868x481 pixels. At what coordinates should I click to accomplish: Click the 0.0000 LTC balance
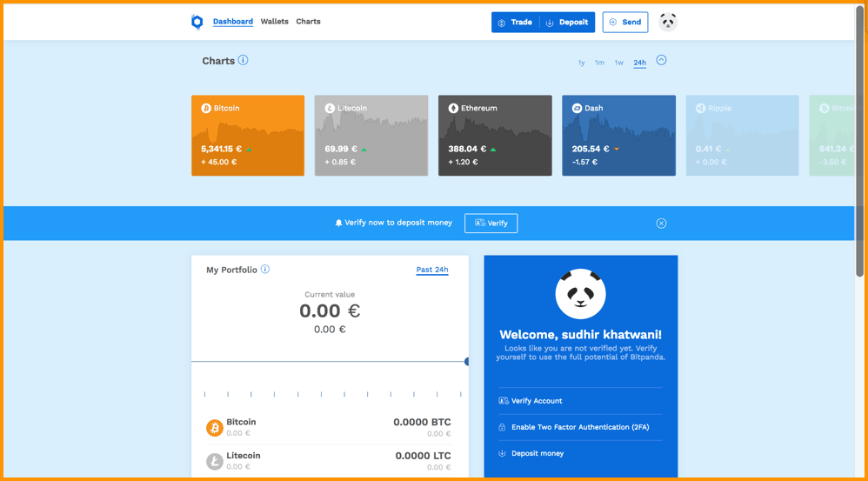coord(423,456)
